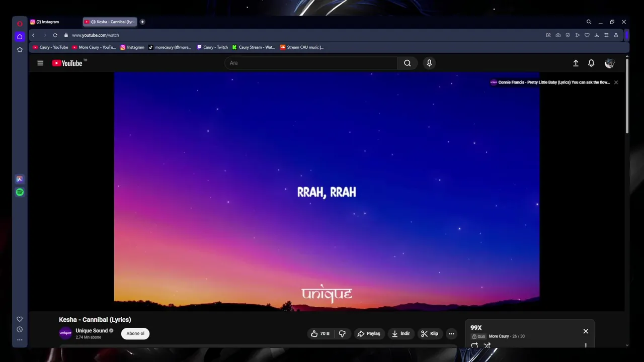
Task: Dislike the video
Action: tap(342, 333)
